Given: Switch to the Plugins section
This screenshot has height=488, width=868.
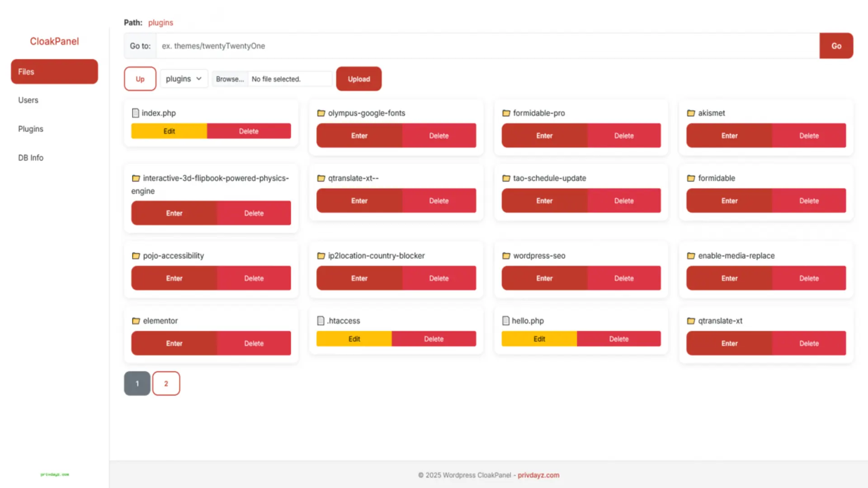Looking at the screenshot, I should [30, 128].
